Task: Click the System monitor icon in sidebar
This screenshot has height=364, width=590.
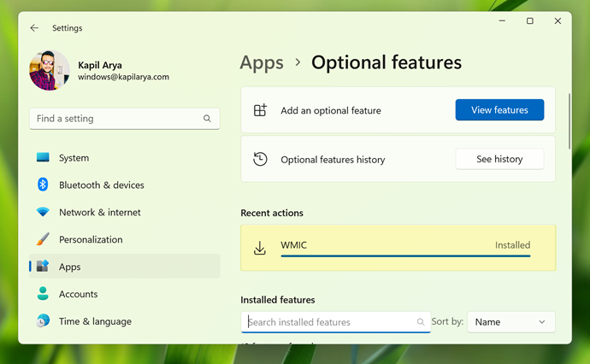Action: tap(43, 158)
